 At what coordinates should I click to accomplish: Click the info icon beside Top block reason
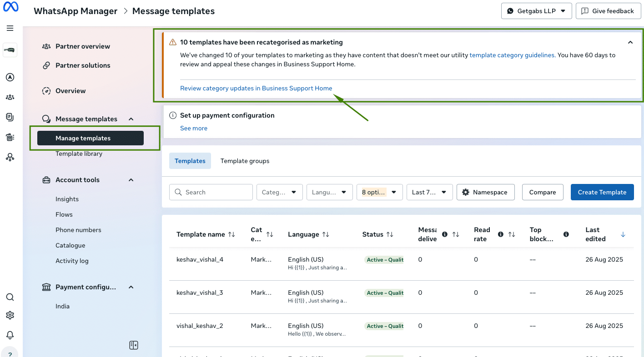click(x=566, y=234)
